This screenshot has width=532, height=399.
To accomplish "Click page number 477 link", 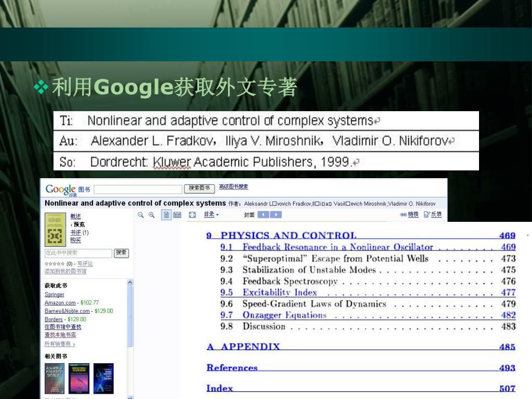I will 508,292.
